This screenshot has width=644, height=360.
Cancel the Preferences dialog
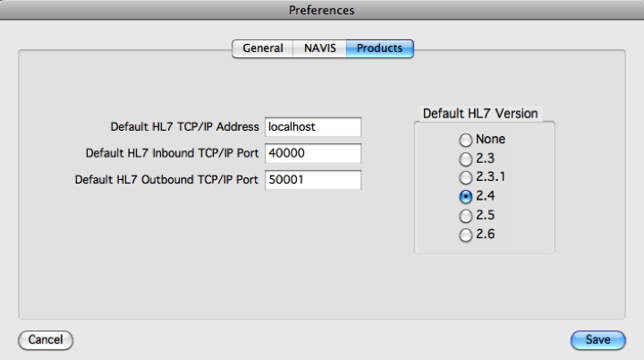pyautogui.click(x=45, y=340)
